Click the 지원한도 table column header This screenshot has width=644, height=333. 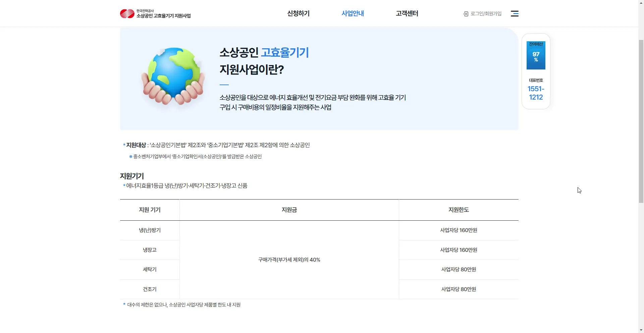[458, 210]
